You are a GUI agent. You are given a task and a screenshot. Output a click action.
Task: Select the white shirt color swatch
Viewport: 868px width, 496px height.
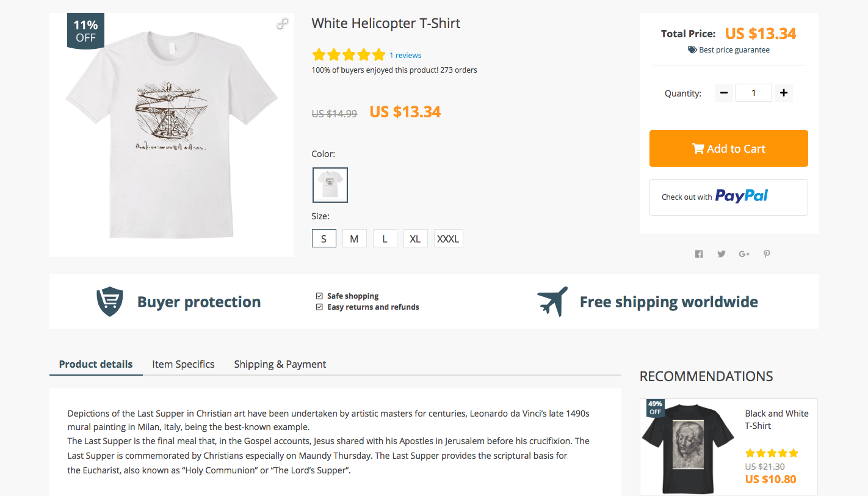(x=330, y=184)
